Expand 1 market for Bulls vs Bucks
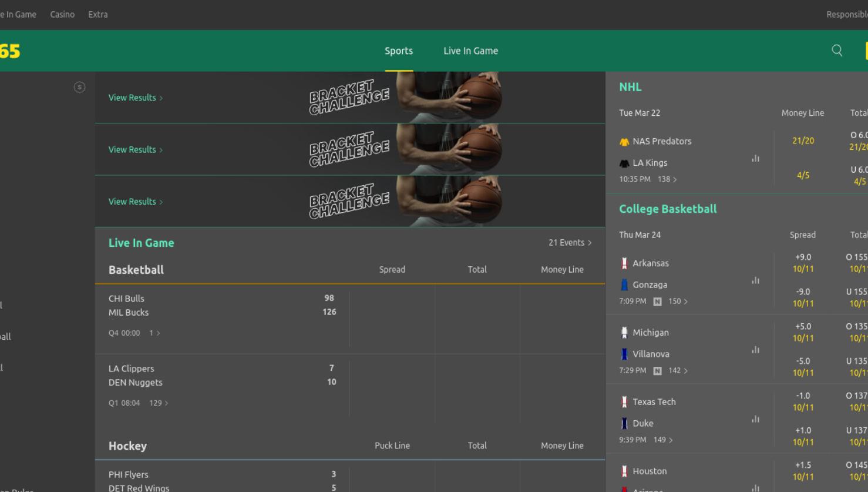 point(154,333)
